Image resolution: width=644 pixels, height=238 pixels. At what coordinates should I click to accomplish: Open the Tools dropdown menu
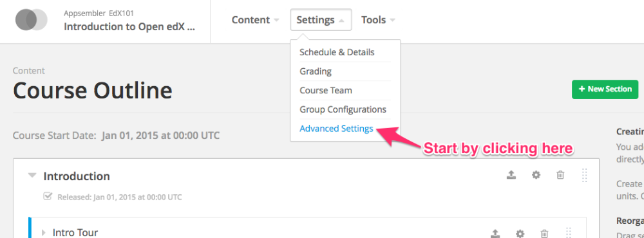378,20
